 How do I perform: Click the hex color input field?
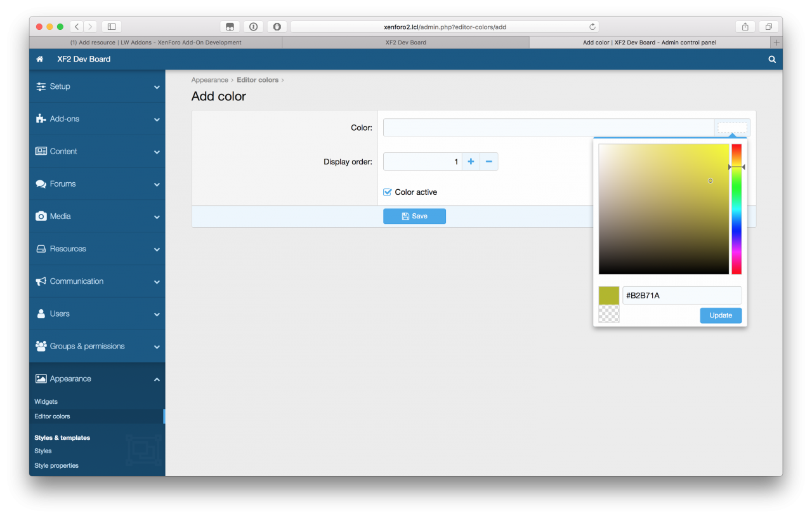pos(682,295)
